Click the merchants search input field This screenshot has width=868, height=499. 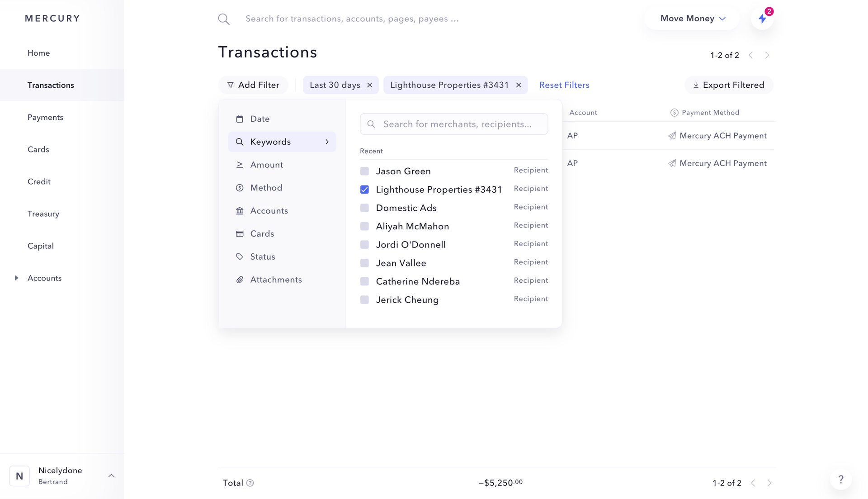(x=453, y=124)
